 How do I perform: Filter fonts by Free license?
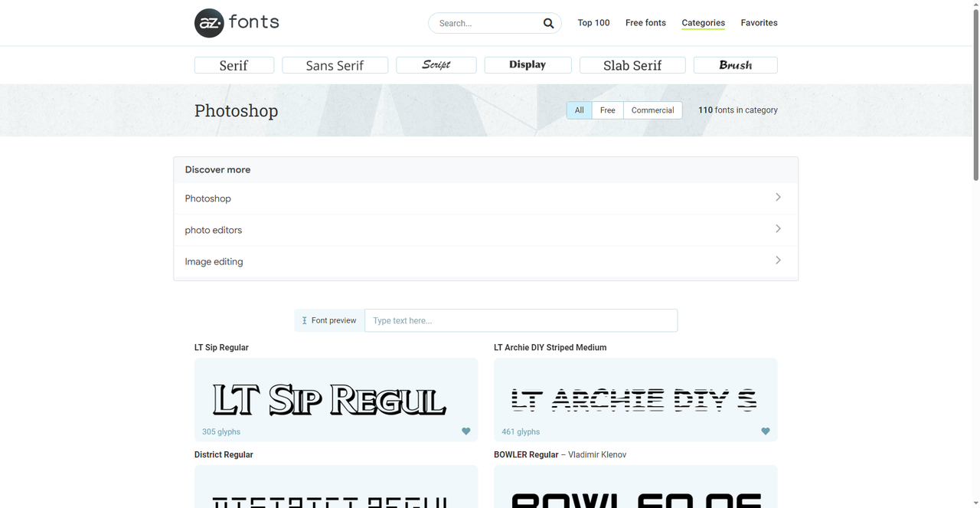click(607, 110)
